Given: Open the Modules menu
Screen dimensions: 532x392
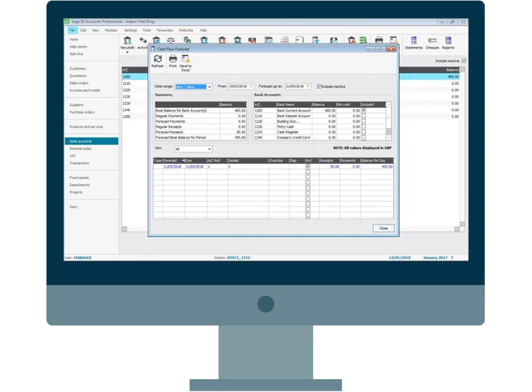Looking at the screenshot, I should pyautogui.click(x=111, y=30).
